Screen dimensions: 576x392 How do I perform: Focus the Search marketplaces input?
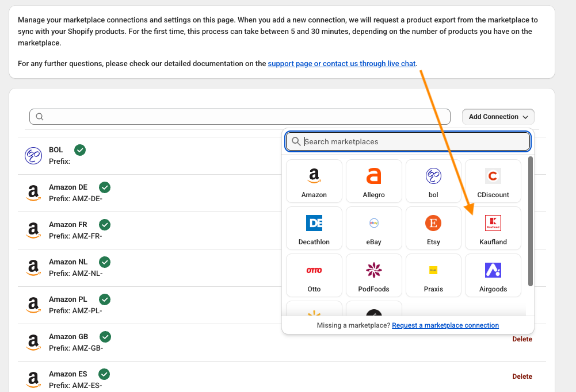click(408, 141)
